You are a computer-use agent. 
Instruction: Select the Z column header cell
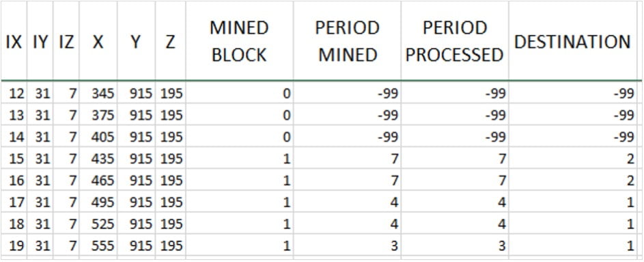171,41
